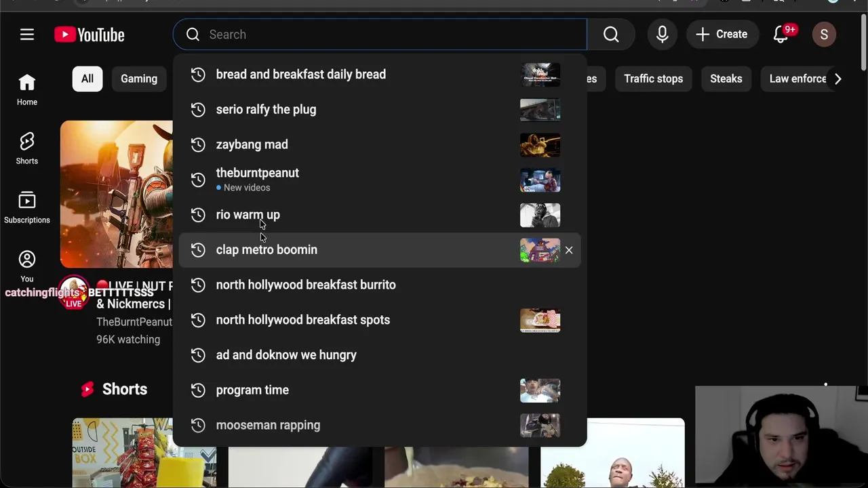Select the Gaming filter chip

click(139, 79)
